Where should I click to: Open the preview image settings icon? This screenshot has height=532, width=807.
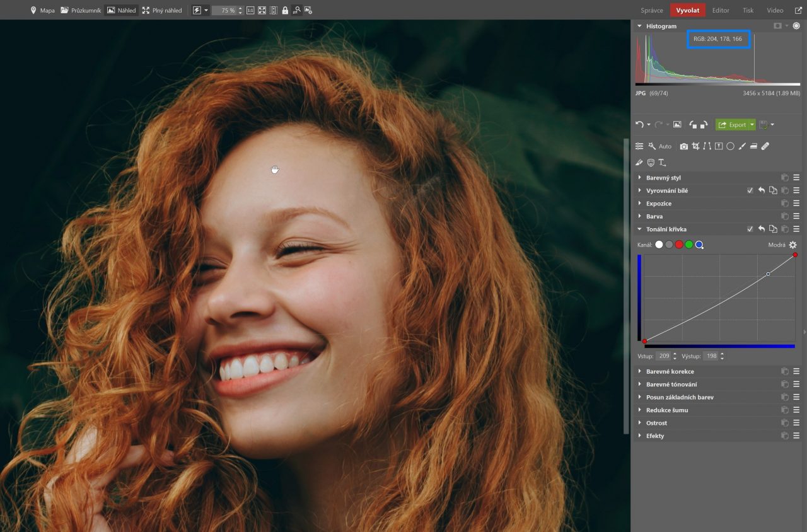(308, 11)
